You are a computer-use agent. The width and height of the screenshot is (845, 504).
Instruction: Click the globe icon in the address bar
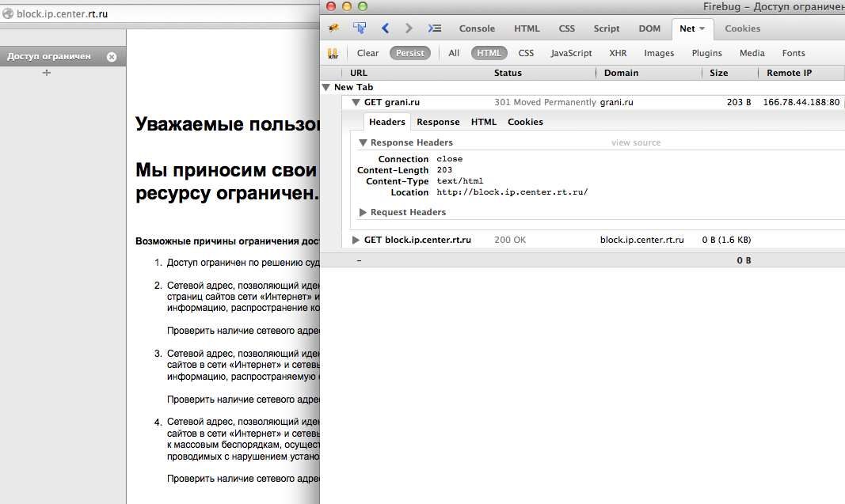click(x=7, y=13)
